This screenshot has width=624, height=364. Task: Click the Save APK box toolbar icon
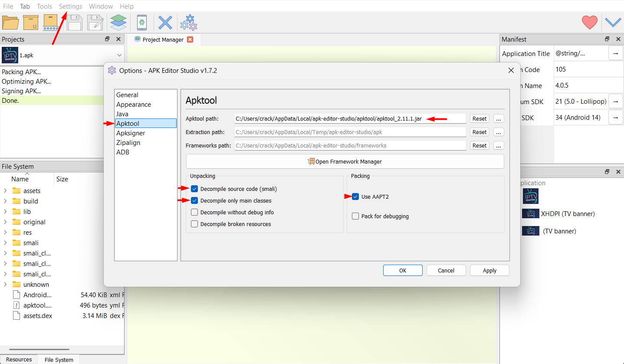pos(31,23)
